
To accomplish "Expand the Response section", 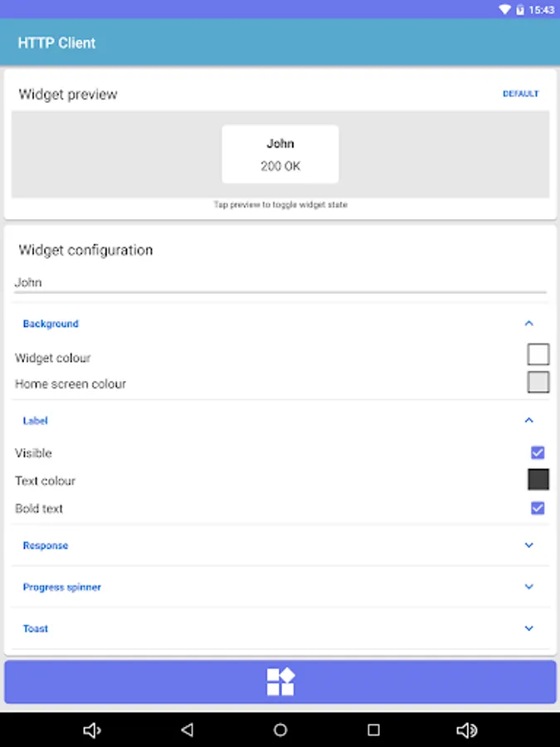I will [x=280, y=545].
